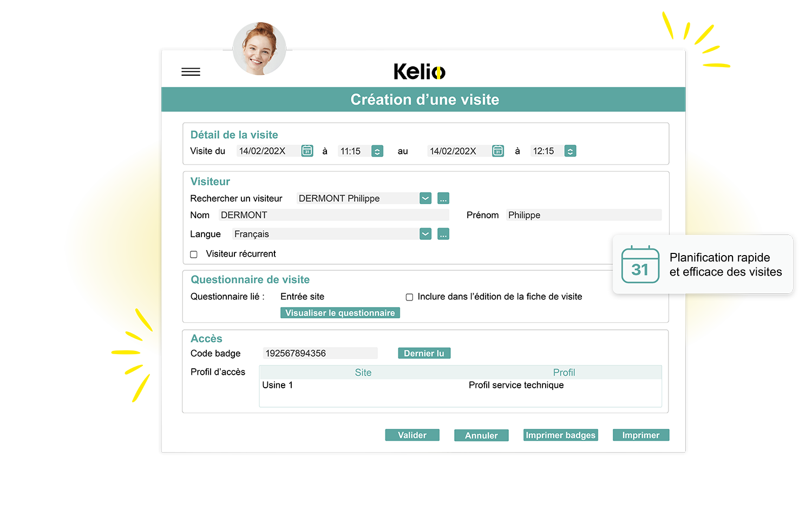Click the end date field 14/02/202X

(x=459, y=151)
